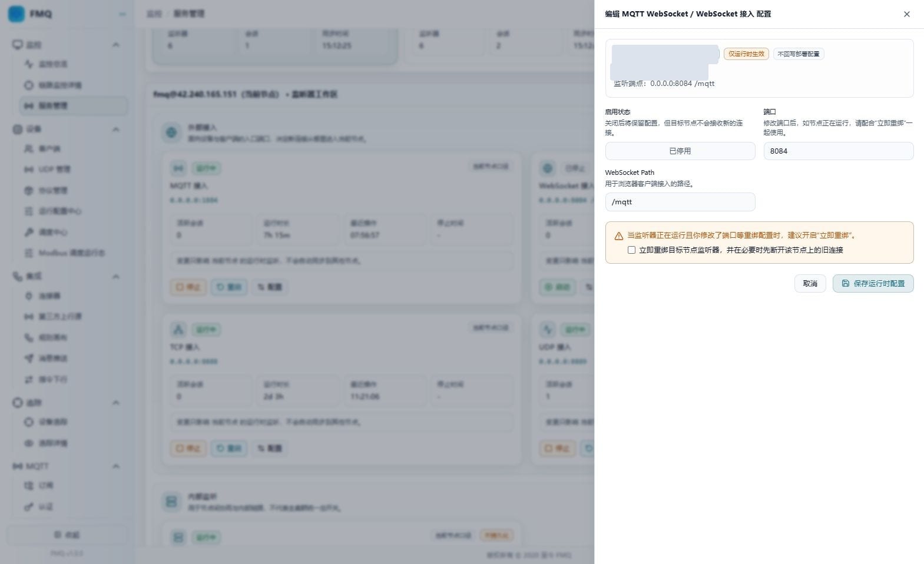Focus the WebSocket Path field with /mqtt
This screenshot has width=924, height=564.
coord(680,201)
